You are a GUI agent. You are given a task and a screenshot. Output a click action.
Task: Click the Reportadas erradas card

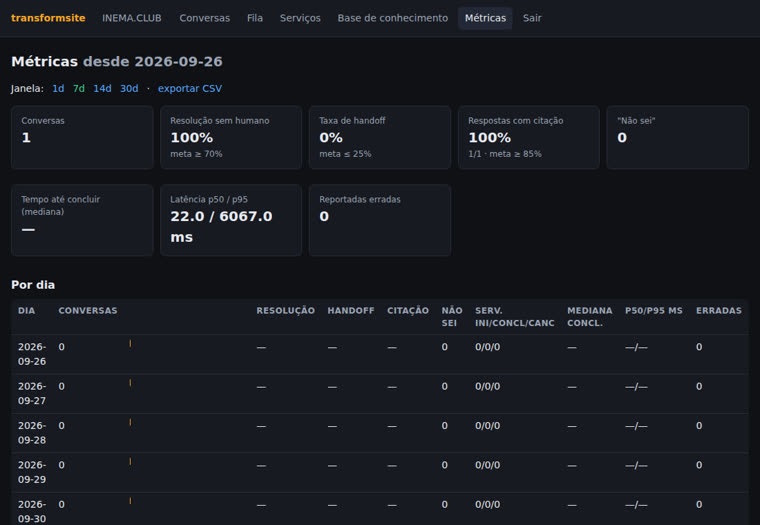[x=380, y=220]
